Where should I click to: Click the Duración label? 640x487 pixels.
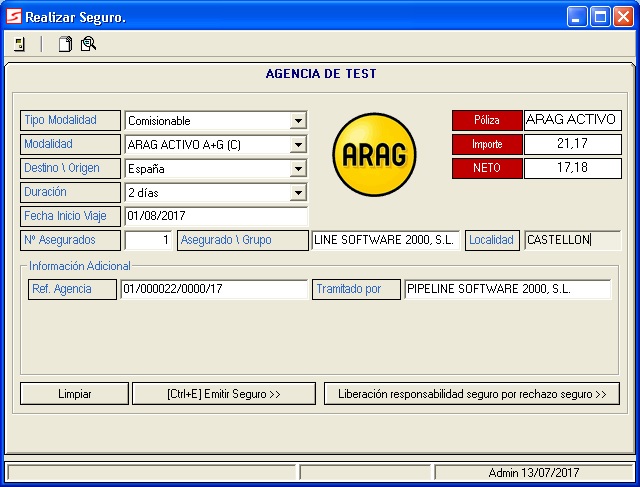[x=70, y=192]
